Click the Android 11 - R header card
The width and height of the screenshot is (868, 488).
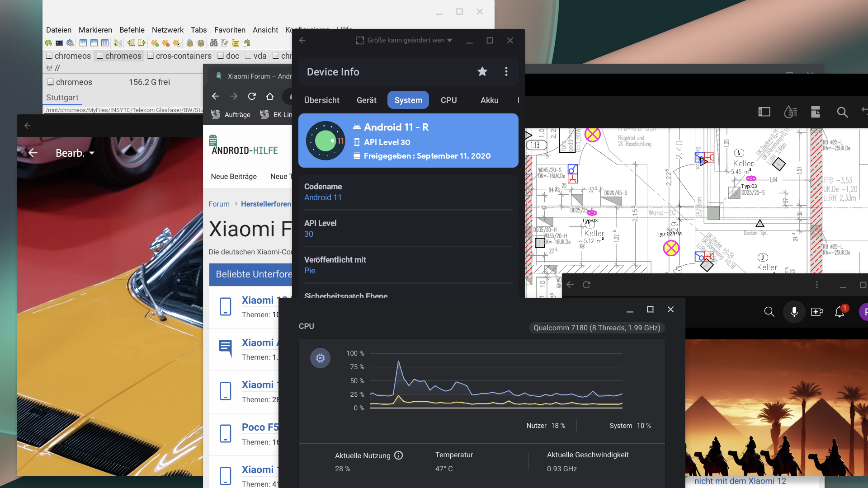pos(408,141)
